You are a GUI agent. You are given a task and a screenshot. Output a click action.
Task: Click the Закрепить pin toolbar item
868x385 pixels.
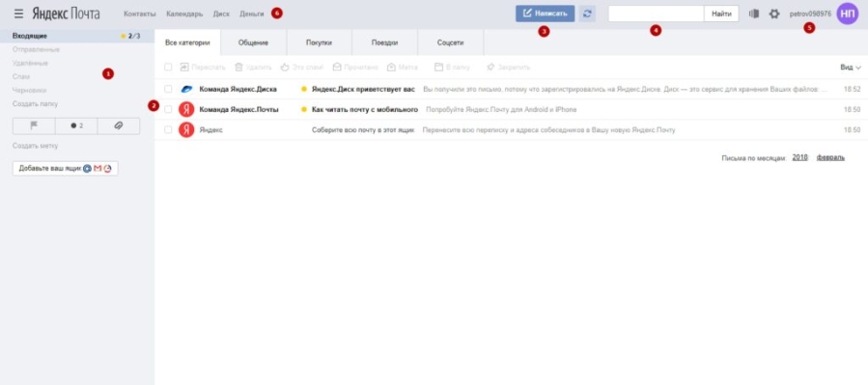coord(508,68)
